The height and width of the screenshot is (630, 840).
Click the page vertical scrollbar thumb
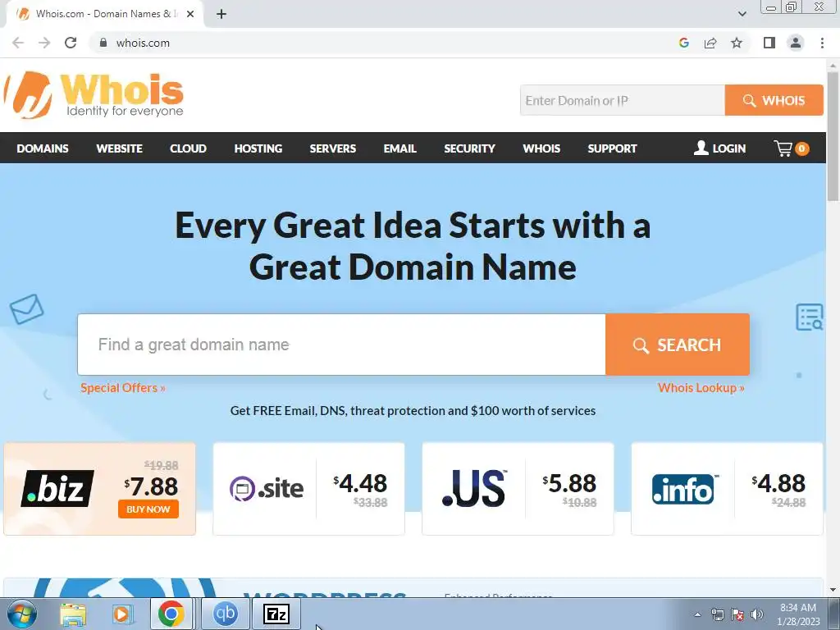click(833, 135)
